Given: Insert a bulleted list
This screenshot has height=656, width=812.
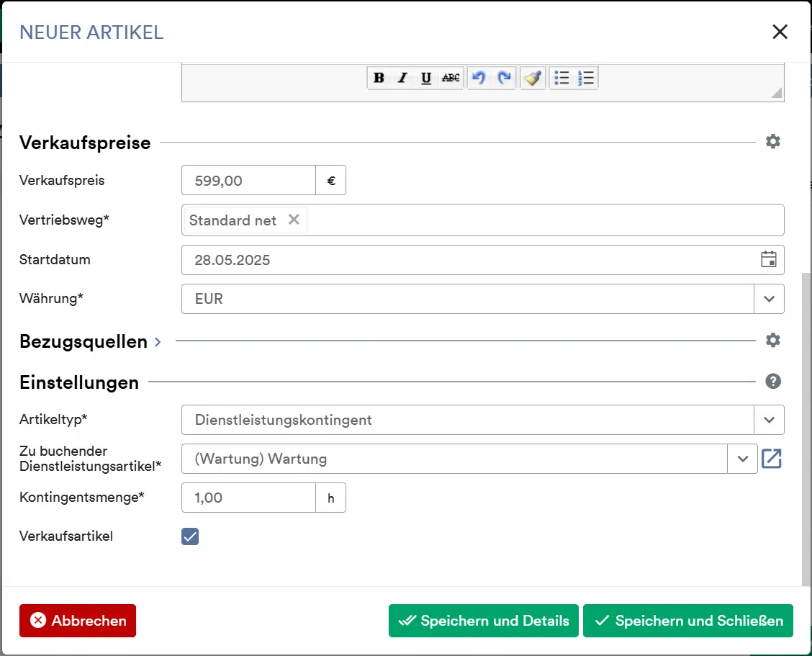Looking at the screenshot, I should pyautogui.click(x=562, y=78).
